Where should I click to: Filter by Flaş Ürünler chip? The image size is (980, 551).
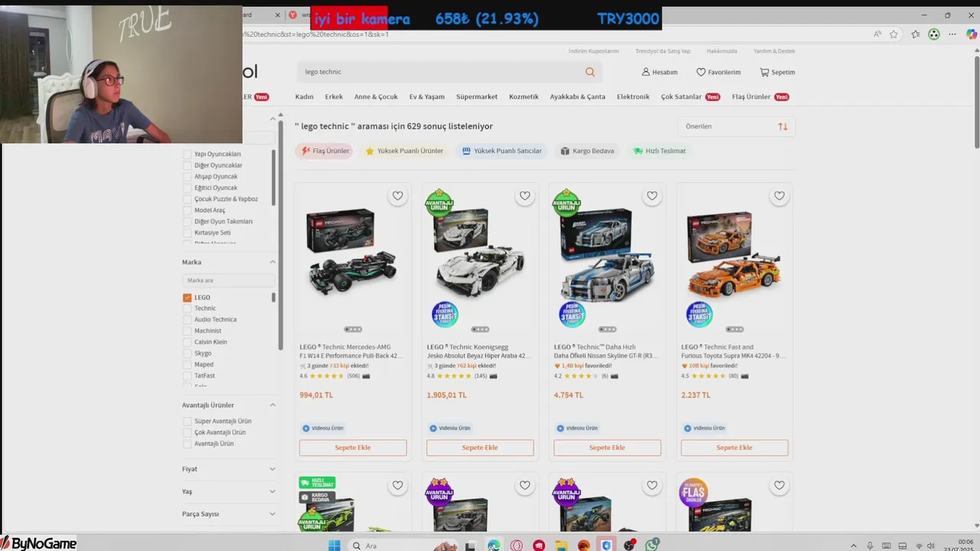pyautogui.click(x=325, y=151)
